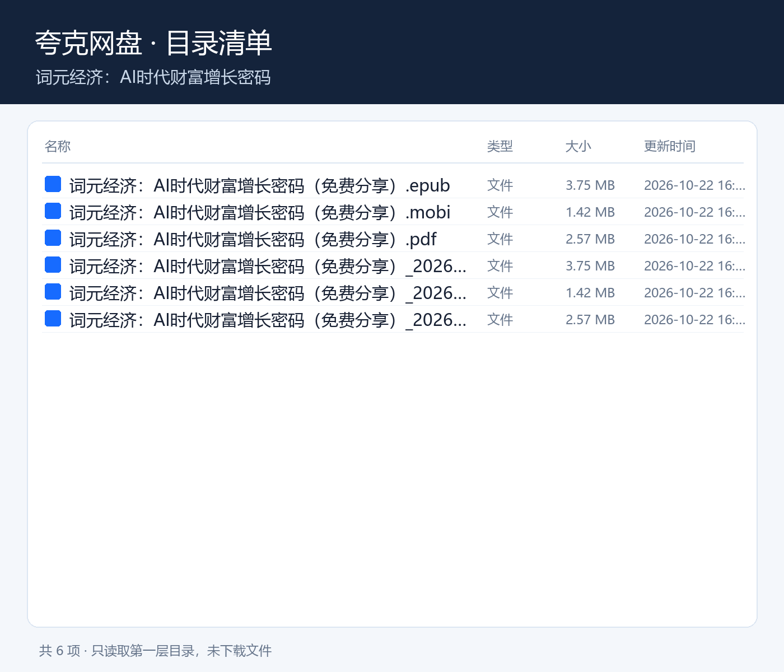Click the 2026-10-22 date in the .epub row

pos(694,185)
